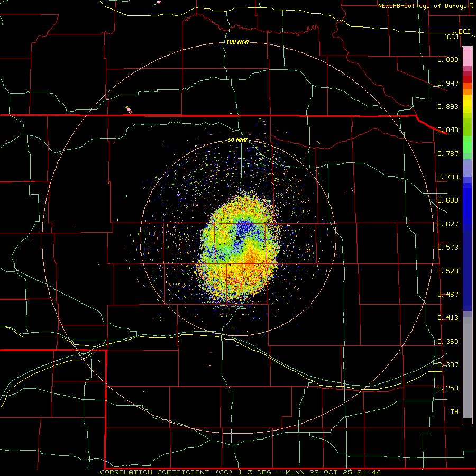Screen dimensions: 476x476
Task: Select the 0.307 scale label
Action: click(448, 365)
